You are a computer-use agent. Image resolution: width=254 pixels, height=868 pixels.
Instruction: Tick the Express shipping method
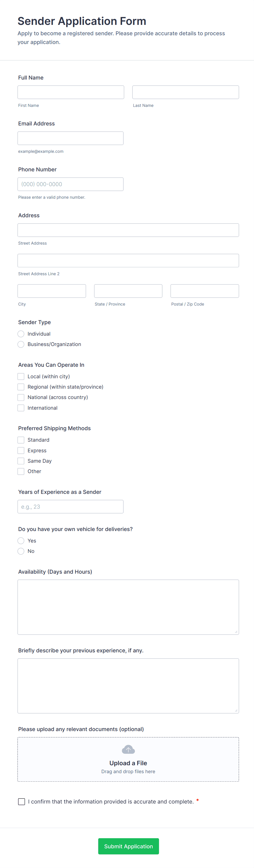21,450
